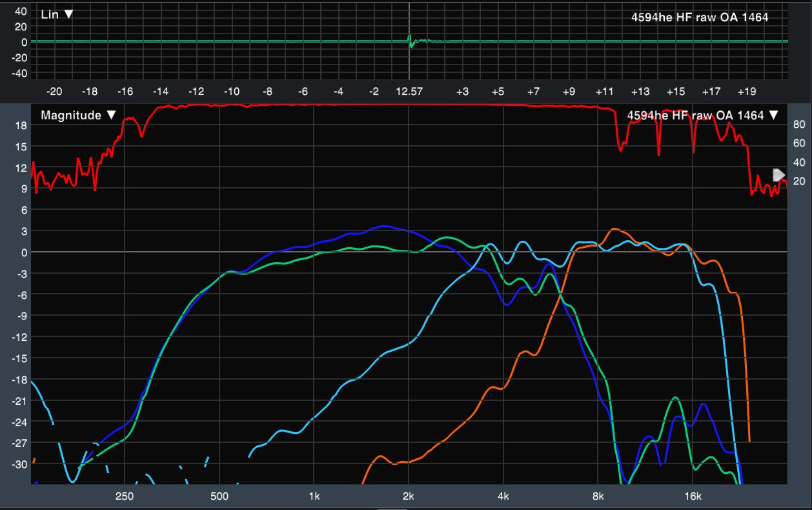The image size is (812, 510).
Task: Click the -12 dB magnitude axis label
Action: click(18, 337)
